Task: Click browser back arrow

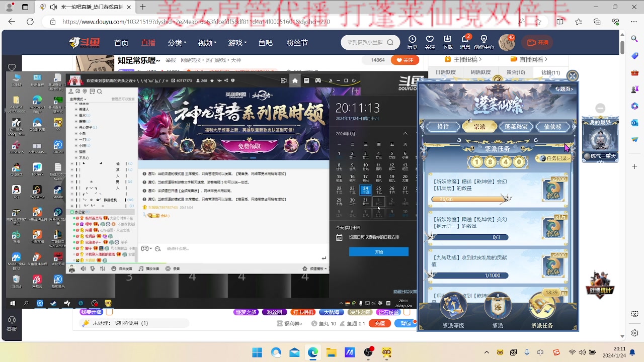Action: pyautogui.click(x=12, y=22)
